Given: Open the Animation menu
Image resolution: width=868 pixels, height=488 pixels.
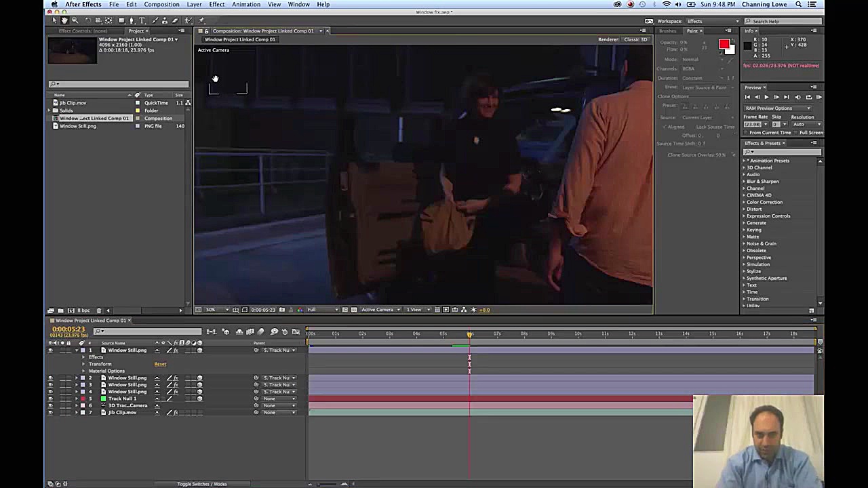Looking at the screenshot, I should (245, 4).
